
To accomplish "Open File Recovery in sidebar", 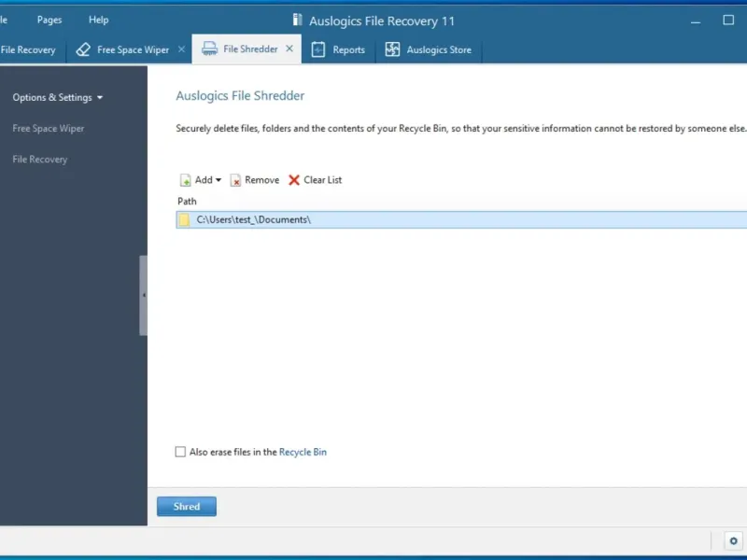I will click(40, 159).
